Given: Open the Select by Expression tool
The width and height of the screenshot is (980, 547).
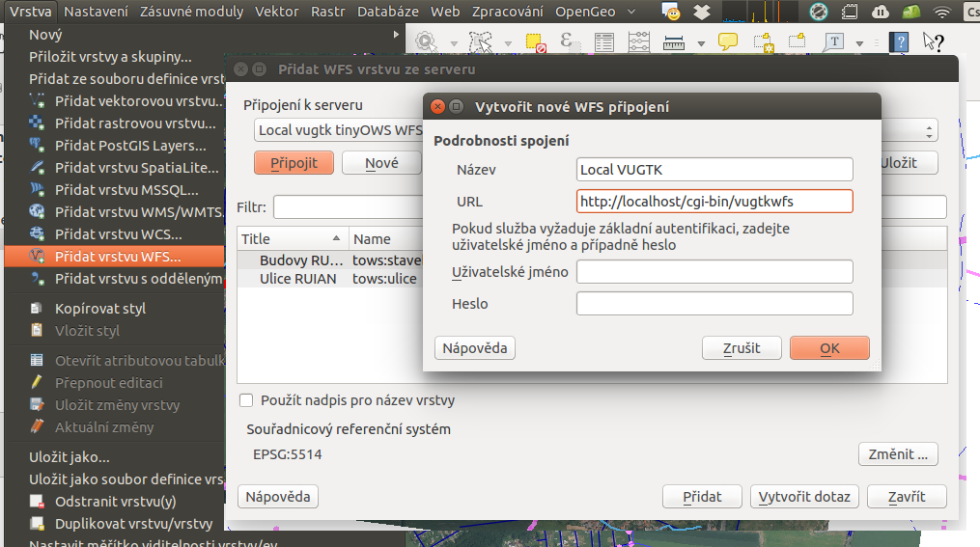Looking at the screenshot, I should coord(569,41).
